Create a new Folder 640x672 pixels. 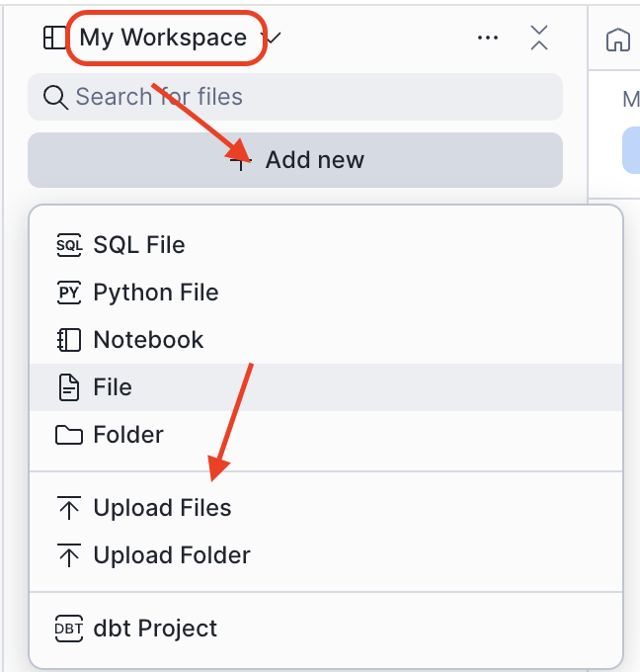128,435
